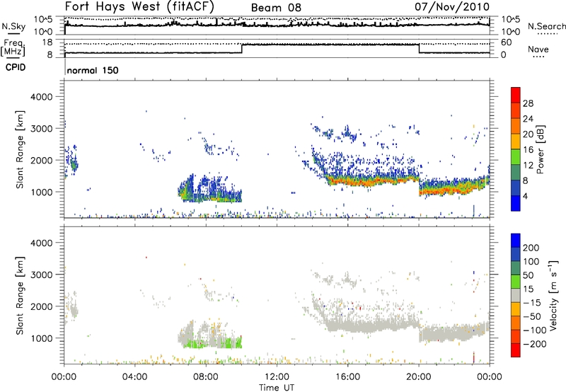
Task: Click the 'N.Sky' legend label
Action: click(13, 26)
